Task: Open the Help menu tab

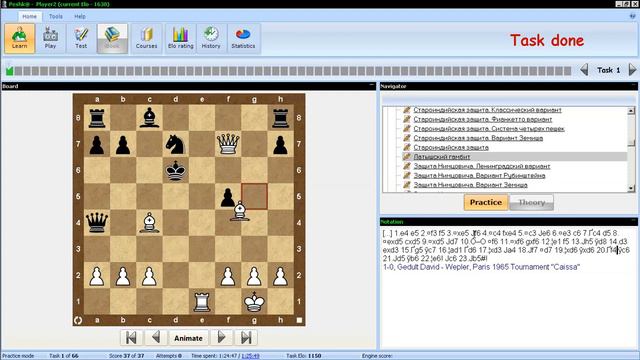Action: pos(80,16)
